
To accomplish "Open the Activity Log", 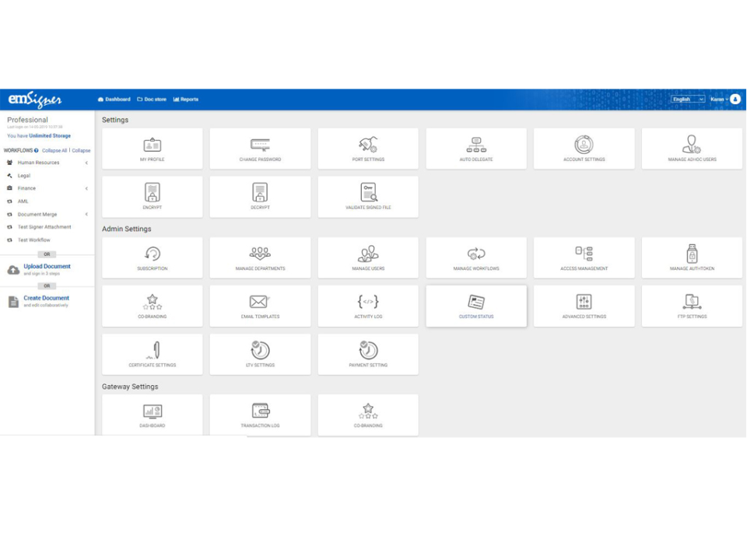I will tap(368, 306).
